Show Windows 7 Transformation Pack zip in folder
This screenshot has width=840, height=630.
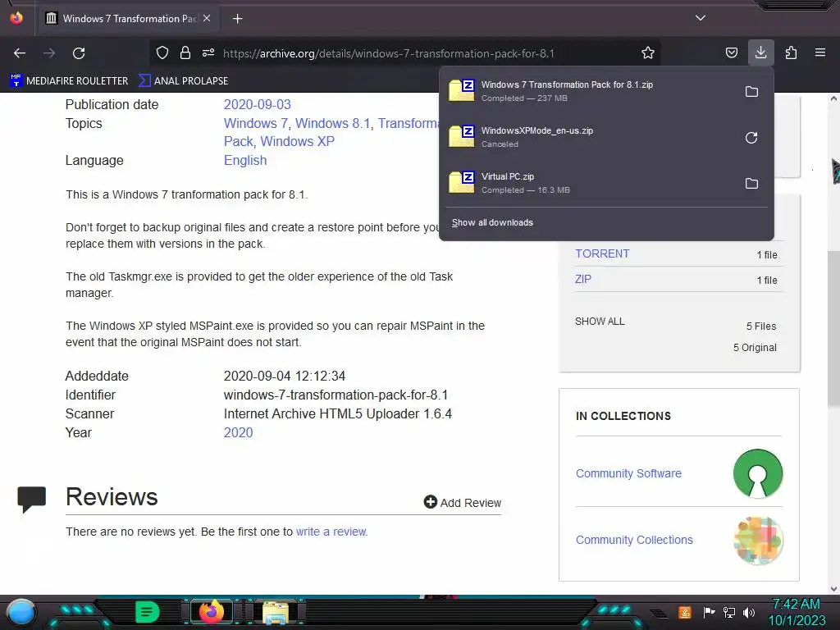[x=751, y=92]
